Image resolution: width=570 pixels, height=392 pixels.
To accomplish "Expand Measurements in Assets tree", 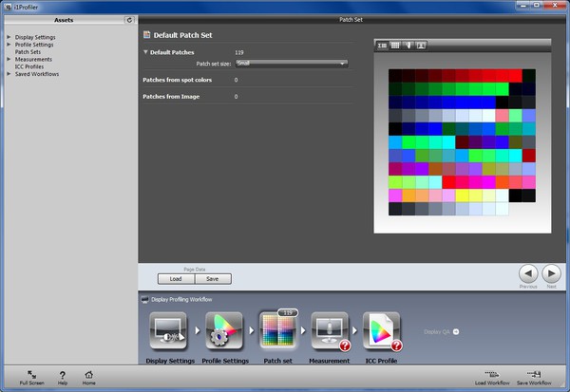I will point(9,59).
